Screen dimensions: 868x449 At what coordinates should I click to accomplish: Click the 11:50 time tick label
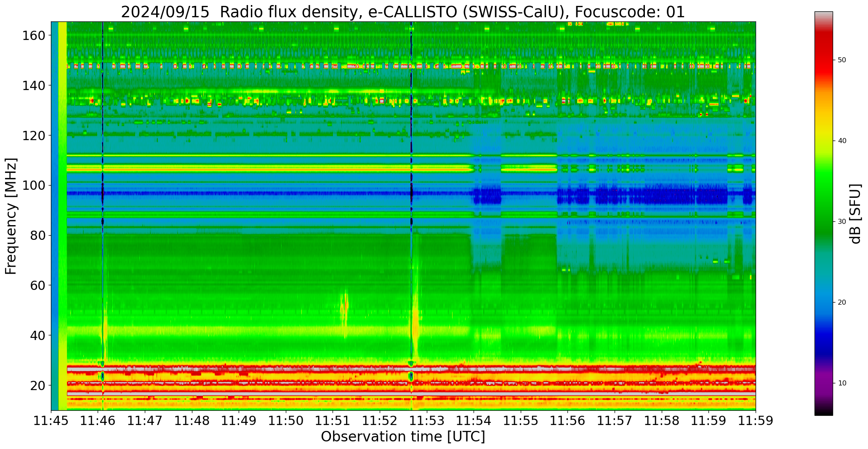click(286, 421)
